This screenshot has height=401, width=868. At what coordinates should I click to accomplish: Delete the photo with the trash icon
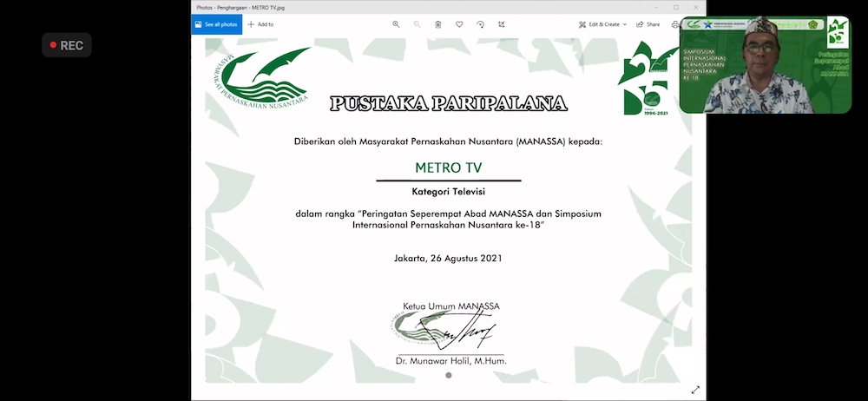click(x=437, y=24)
